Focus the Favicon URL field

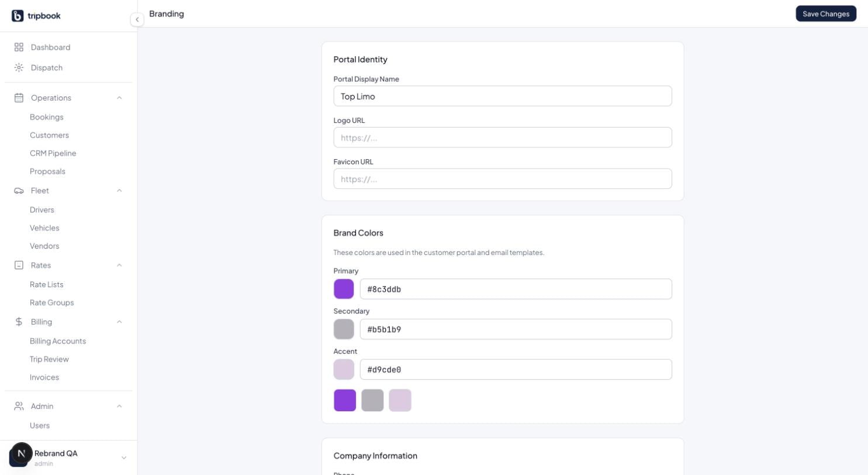tap(503, 179)
